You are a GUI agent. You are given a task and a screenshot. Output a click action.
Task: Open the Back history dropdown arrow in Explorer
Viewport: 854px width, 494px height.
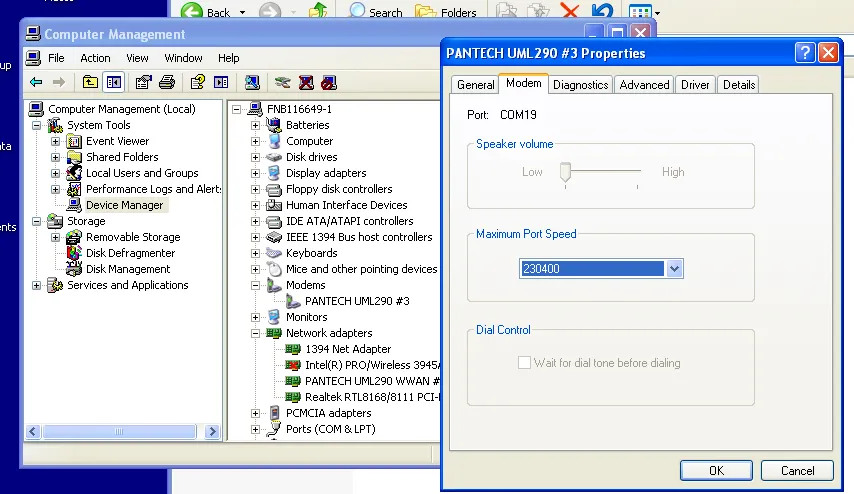242,12
